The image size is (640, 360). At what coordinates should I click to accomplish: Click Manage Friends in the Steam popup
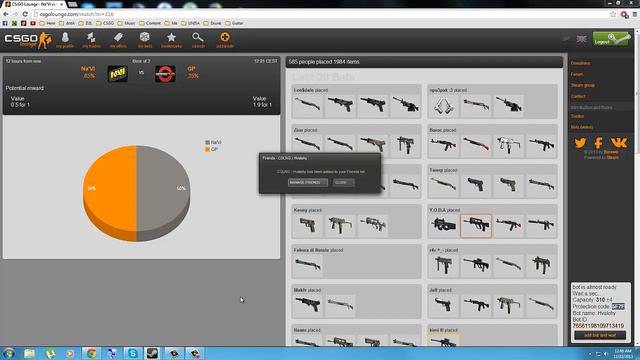307,182
